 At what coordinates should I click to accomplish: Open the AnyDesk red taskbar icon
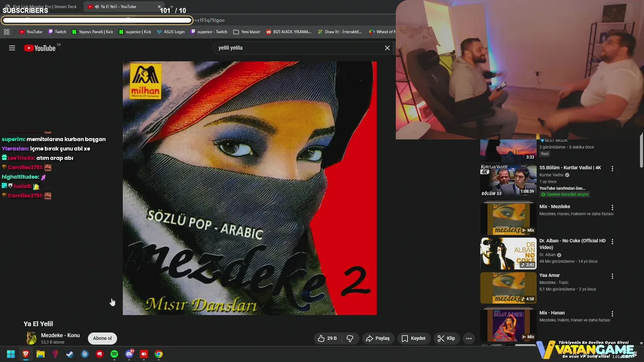click(144, 354)
